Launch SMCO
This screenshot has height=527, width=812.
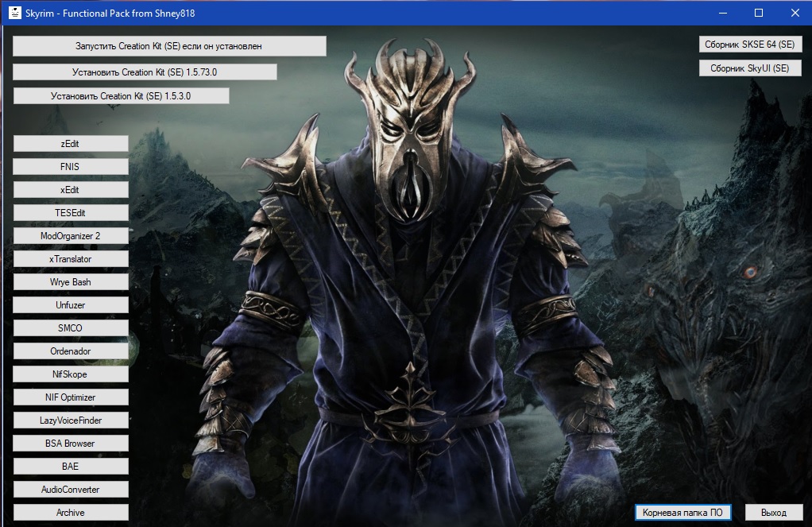point(71,328)
